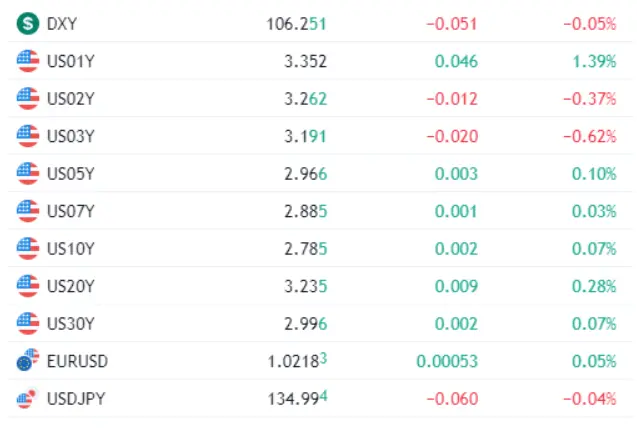Click the US01Y percent change 1.39%
Screen dimensions: 637x430
pos(594,61)
